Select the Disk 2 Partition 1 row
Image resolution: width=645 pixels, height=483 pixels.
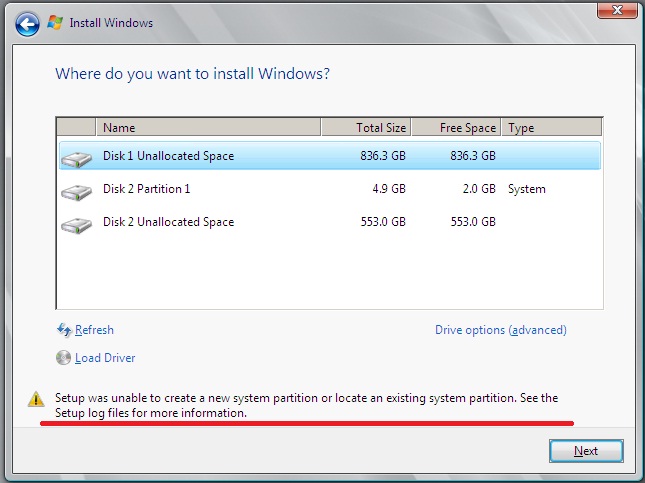tap(329, 189)
